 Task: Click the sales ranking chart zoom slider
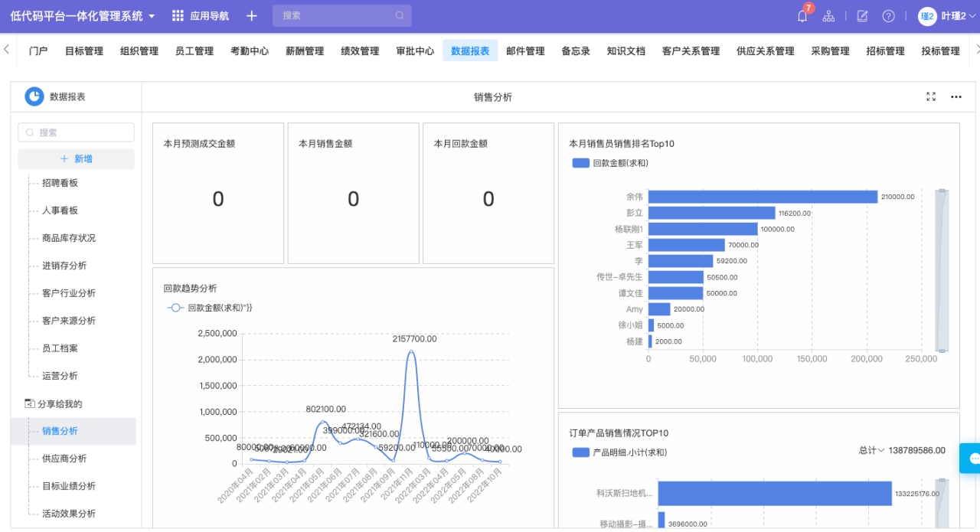click(942, 270)
